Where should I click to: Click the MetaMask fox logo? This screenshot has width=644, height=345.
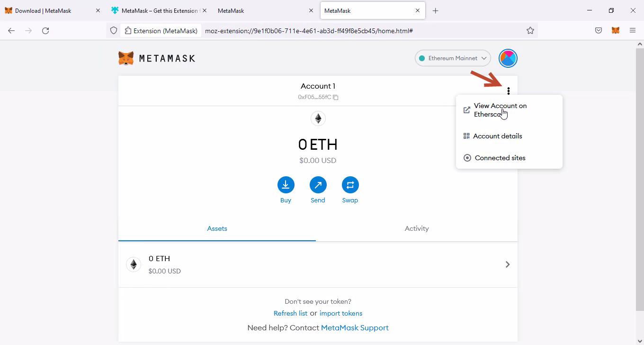point(126,58)
